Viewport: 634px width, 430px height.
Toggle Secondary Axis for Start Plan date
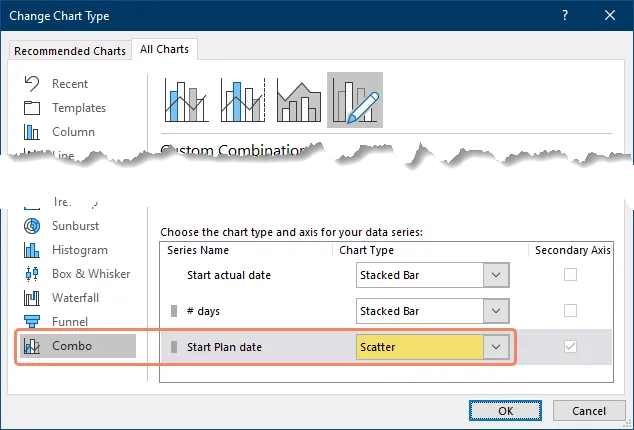click(x=570, y=347)
